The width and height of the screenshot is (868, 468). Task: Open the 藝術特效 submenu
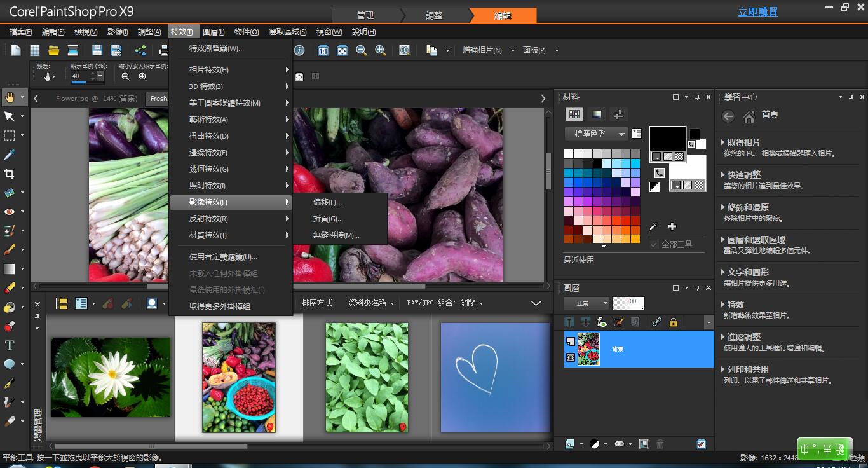pos(231,120)
